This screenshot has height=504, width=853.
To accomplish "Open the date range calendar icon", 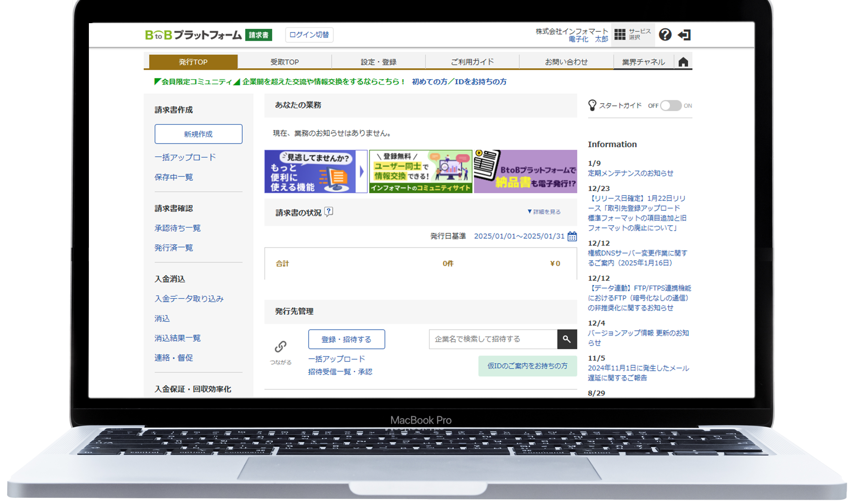I will click(x=572, y=236).
